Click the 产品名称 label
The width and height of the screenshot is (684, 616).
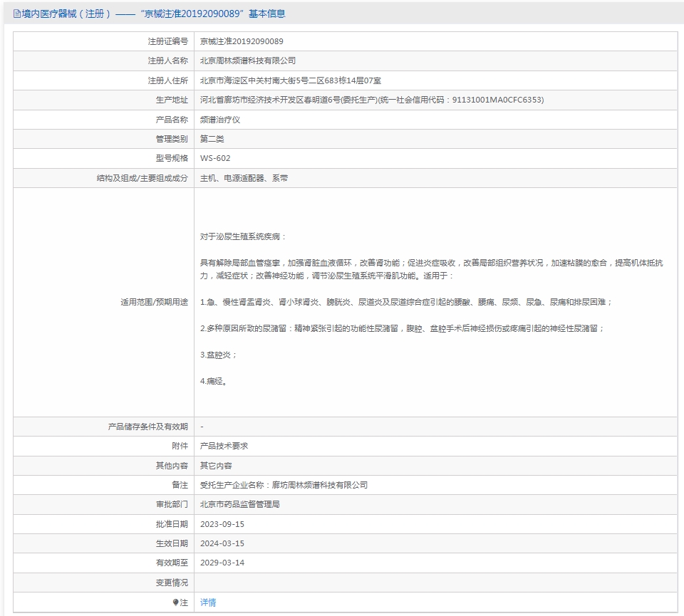(x=172, y=120)
